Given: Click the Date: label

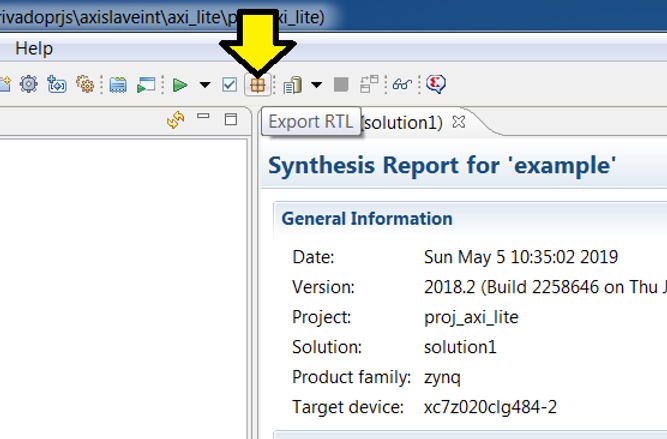Looking at the screenshot, I should (x=313, y=257).
